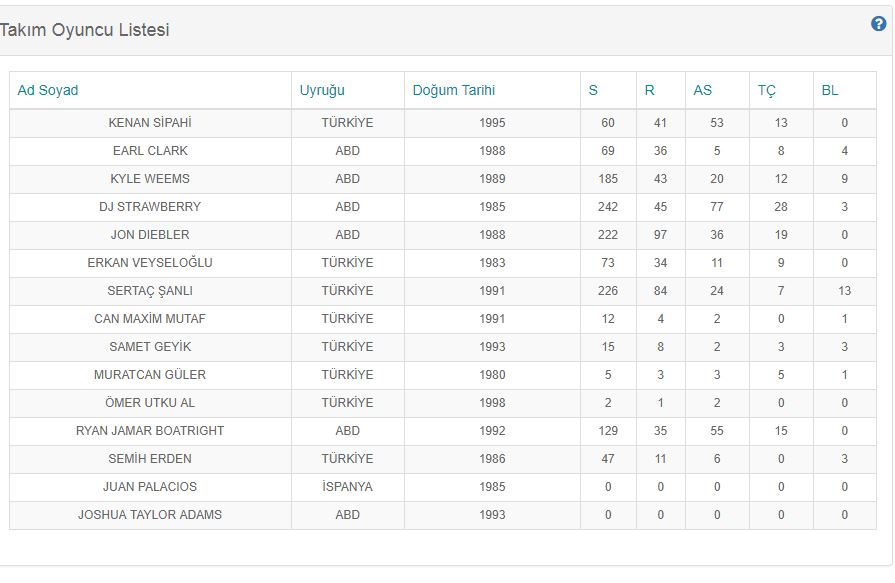Click the S column header
895x583 pixels.
(593, 90)
